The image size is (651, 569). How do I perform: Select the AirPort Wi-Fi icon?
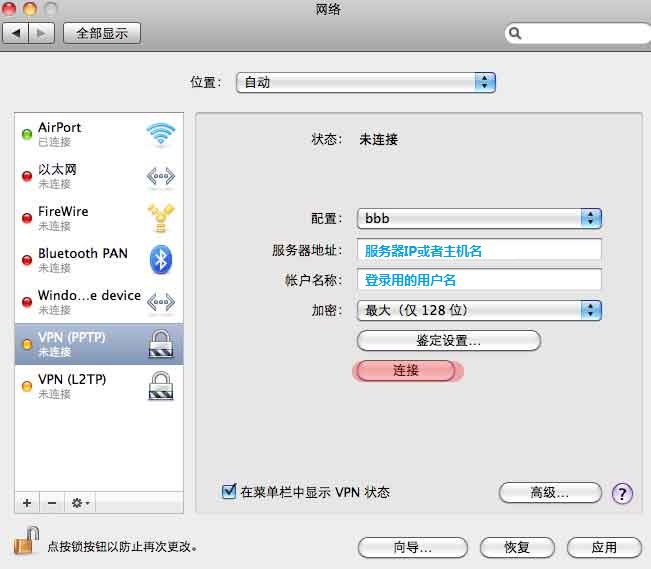tap(161, 134)
